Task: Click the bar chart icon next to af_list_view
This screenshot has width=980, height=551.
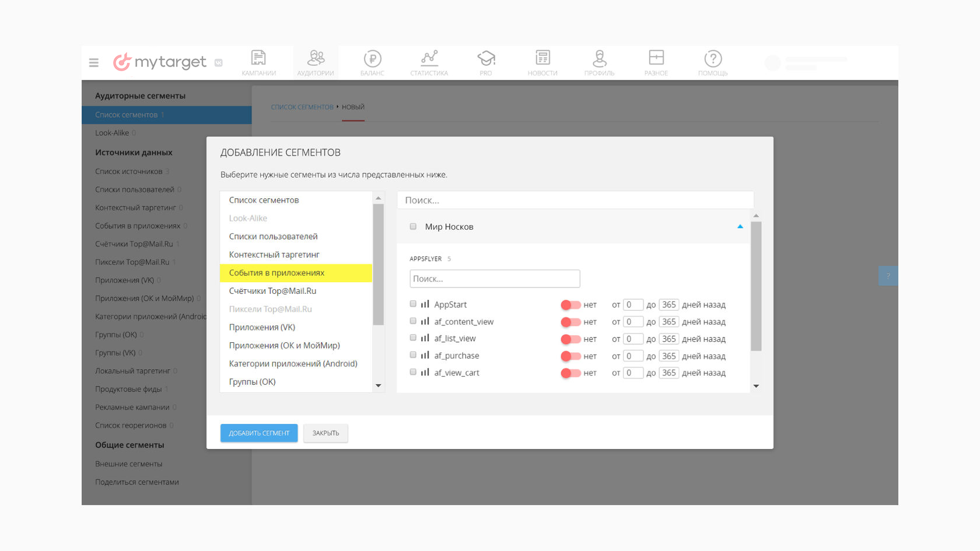Action: [425, 338]
